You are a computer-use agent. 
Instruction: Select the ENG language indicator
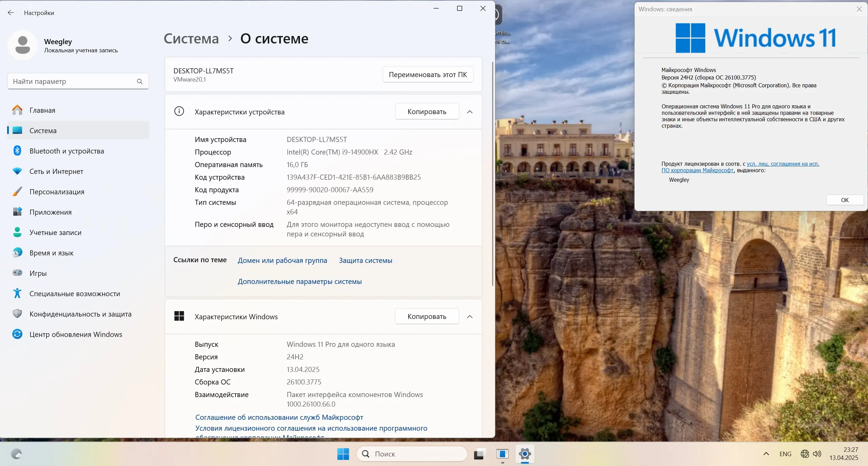point(785,453)
